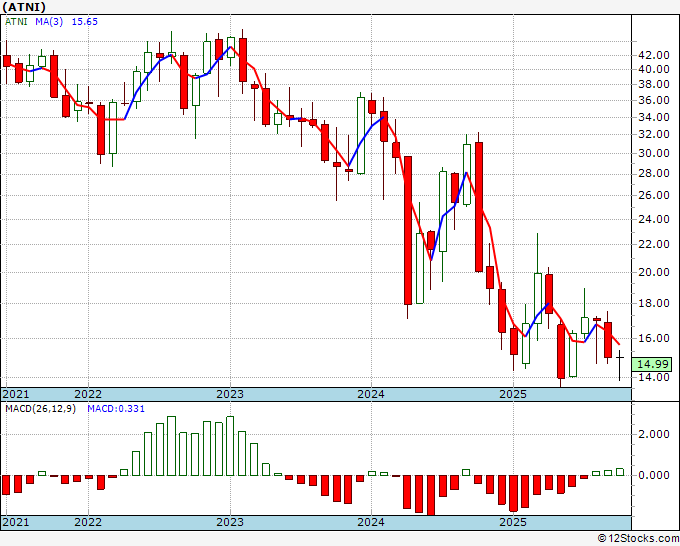Click 2023 on the MACD timeline
The height and width of the screenshot is (546, 680).
click(x=230, y=522)
